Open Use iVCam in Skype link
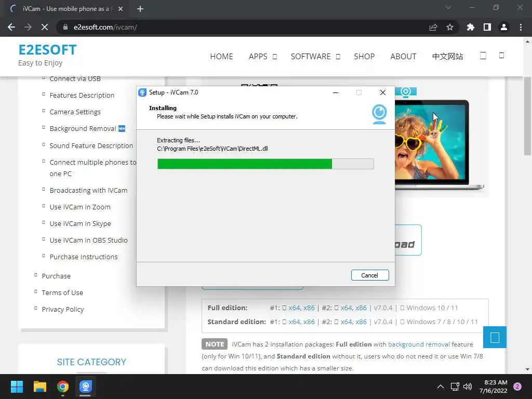Image resolution: width=532 pixels, height=399 pixels. 80,223
